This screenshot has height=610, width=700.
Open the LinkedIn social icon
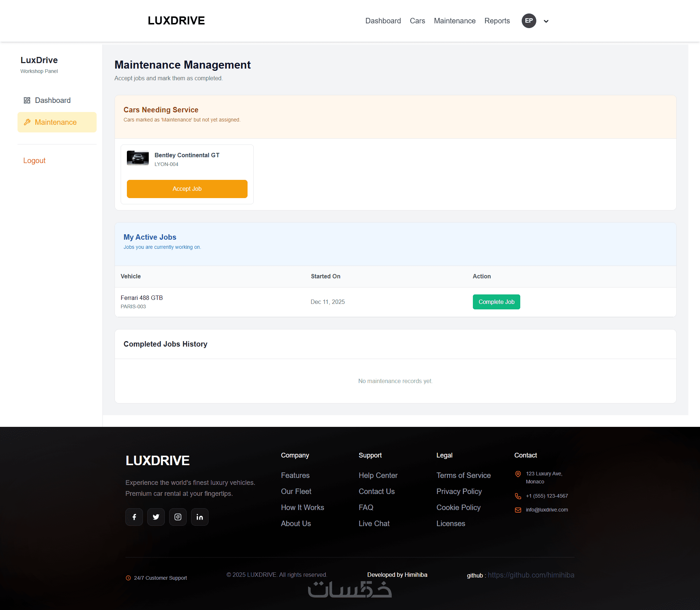coord(200,517)
